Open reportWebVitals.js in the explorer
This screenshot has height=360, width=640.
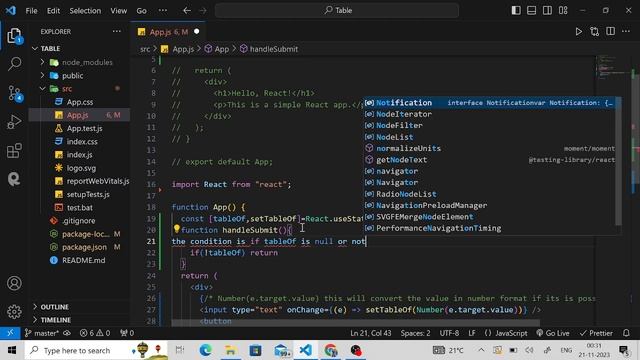pos(98,181)
